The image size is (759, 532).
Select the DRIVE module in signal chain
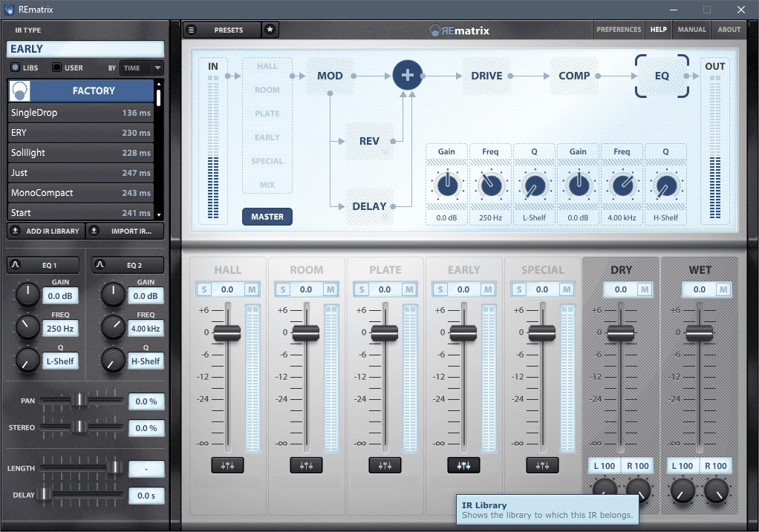[486, 76]
